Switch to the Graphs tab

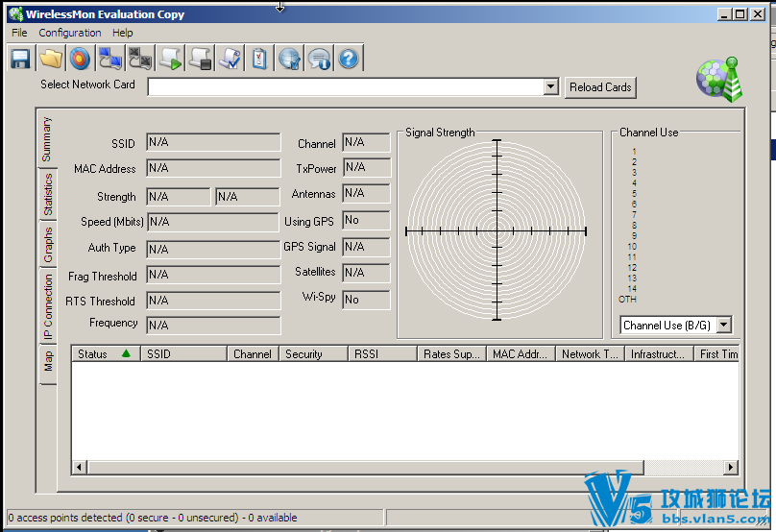47,245
